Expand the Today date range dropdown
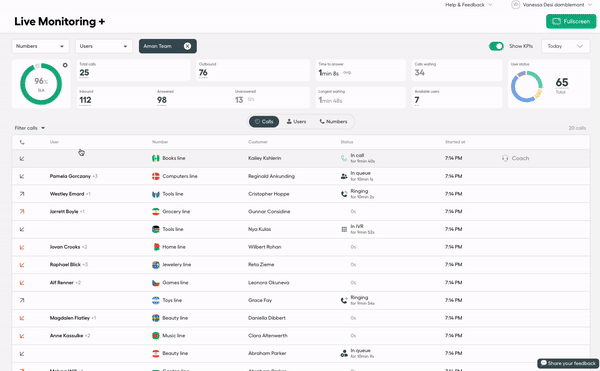Screen dimensions: 600x371 pyautogui.click(x=566, y=46)
